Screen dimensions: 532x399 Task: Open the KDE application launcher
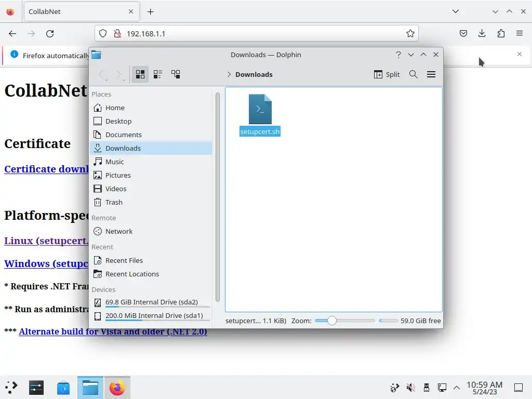pos(11,387)
